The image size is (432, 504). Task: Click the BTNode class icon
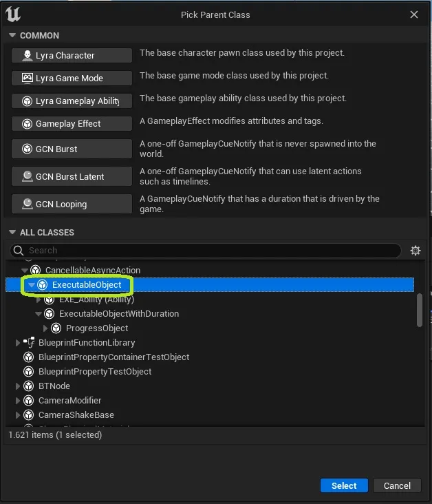[29, 386]
